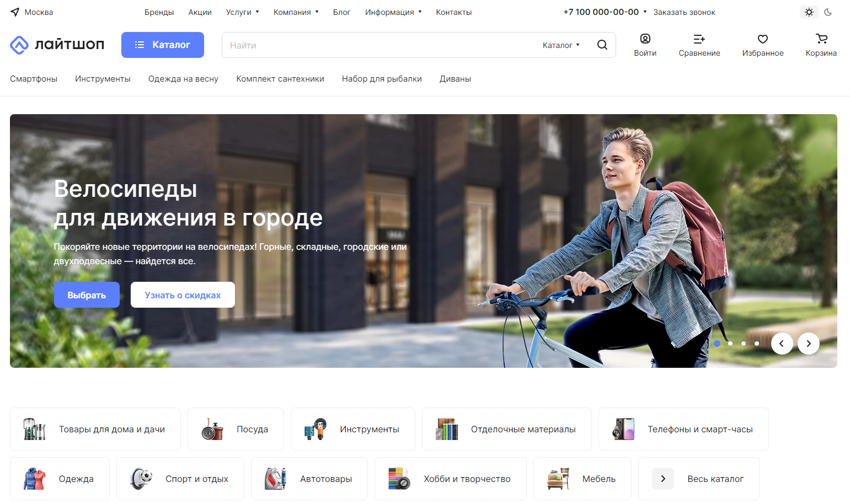The width and height of the screenshot is (850, 504).
Task: Go to next banner slide arrow
Action: point(808,344)
